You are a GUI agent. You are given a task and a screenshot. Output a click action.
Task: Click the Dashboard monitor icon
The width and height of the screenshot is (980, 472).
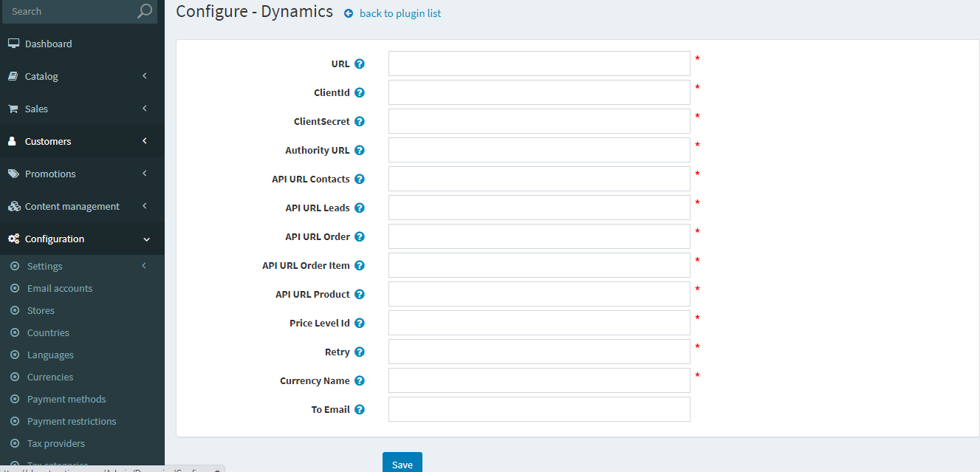[x=13, y=44]
